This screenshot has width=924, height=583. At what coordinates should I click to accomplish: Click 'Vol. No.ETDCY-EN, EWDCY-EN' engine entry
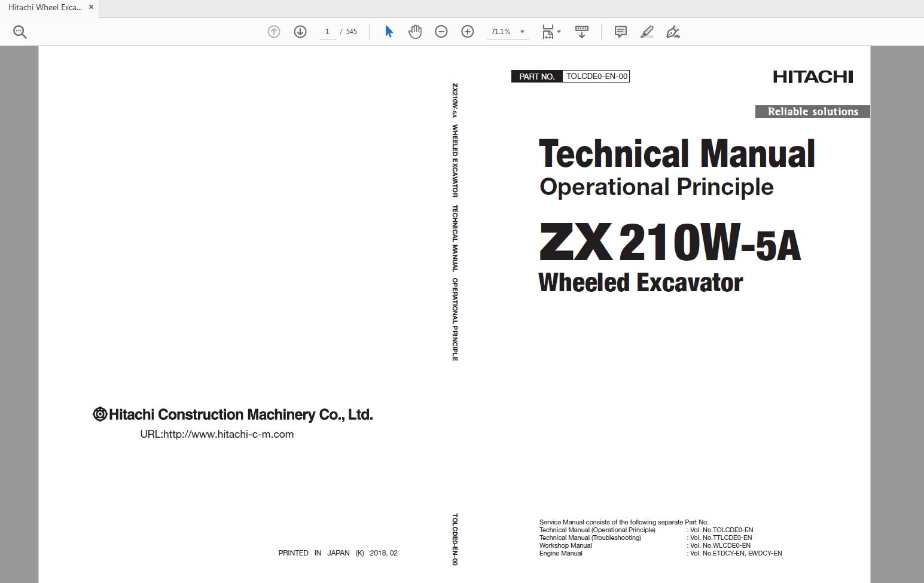coord(736,553)
